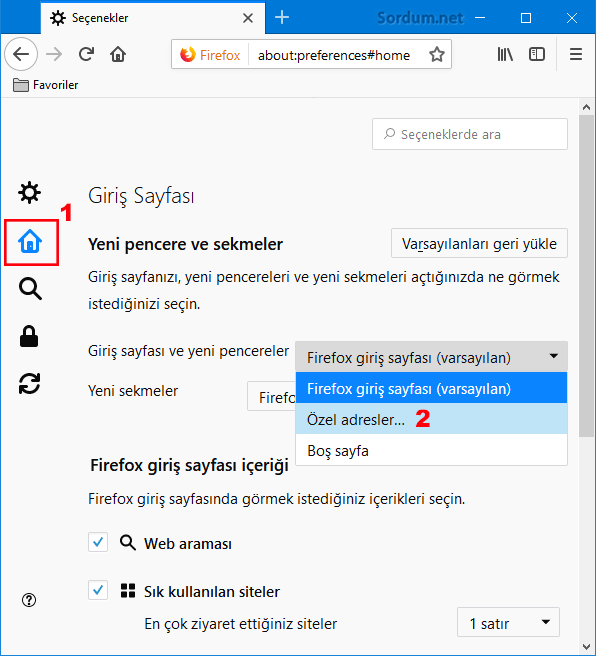Open Privacy & Security lock icon

click(x=29, y=336)
